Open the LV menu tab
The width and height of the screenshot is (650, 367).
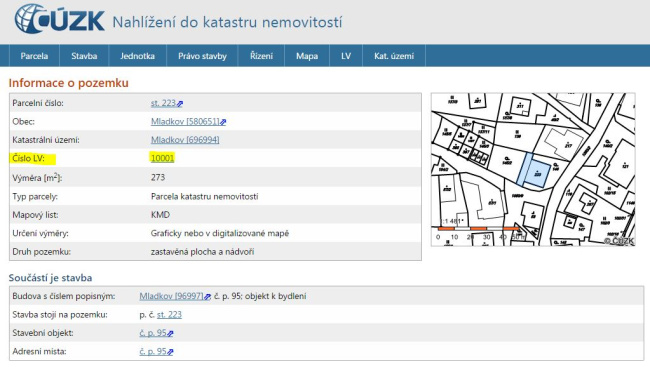[x=346, y=56]
